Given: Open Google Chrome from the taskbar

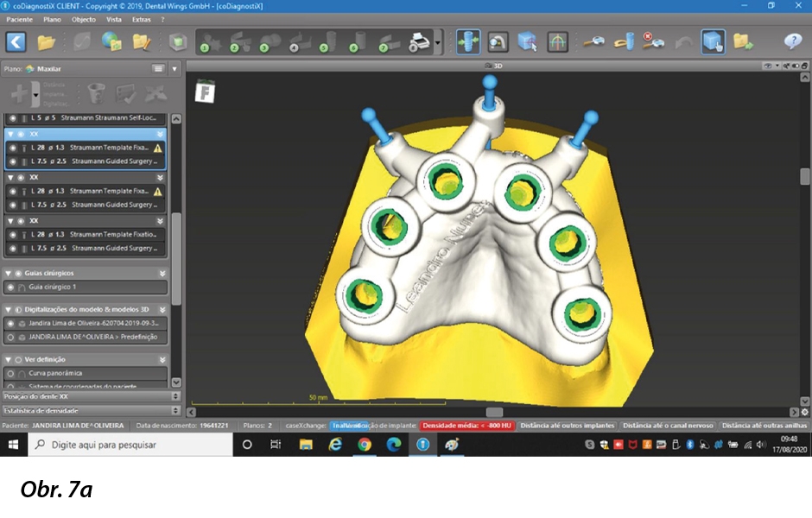Looking at the screenshot, I should point(365,445).
